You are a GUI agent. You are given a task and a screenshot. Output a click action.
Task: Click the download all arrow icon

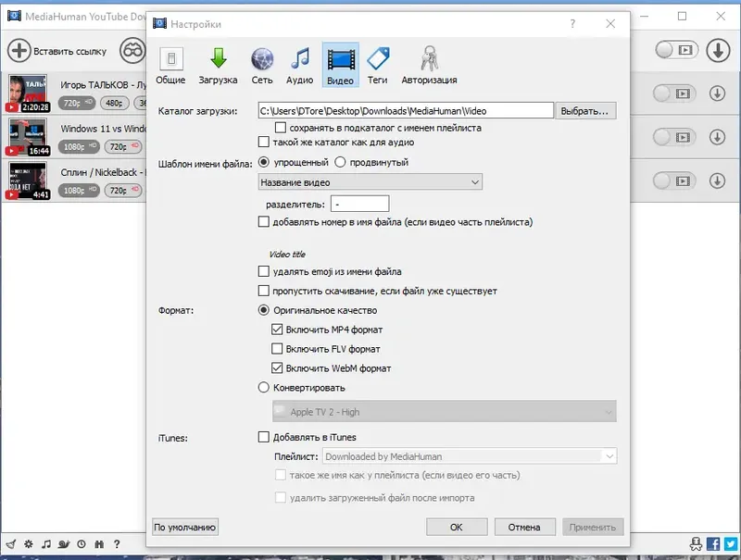click(x=719, y=50)
